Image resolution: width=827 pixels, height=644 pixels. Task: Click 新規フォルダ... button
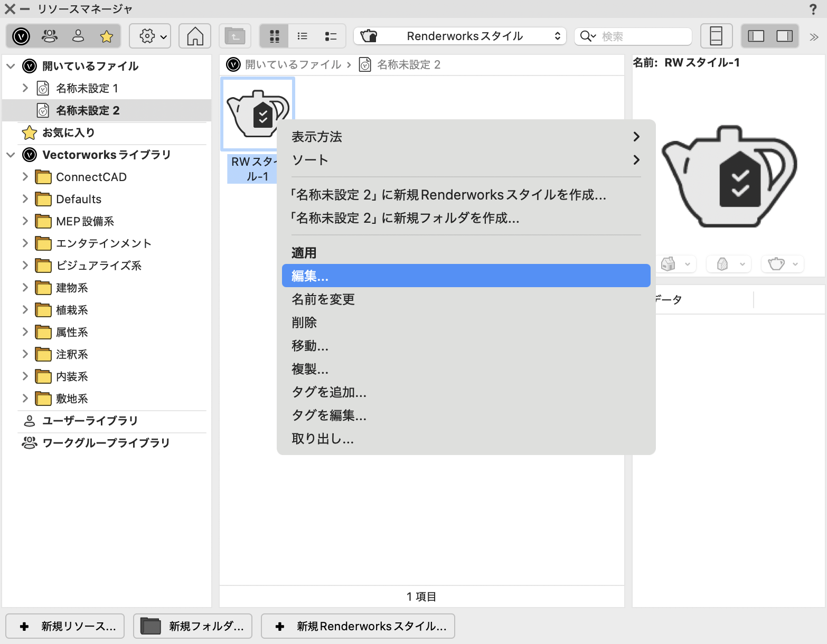point(193,626)
